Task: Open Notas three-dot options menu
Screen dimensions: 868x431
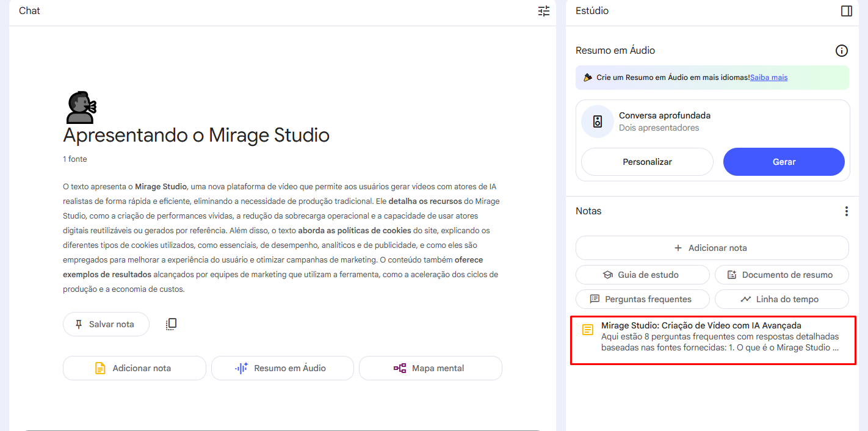Action: (846, 211)
